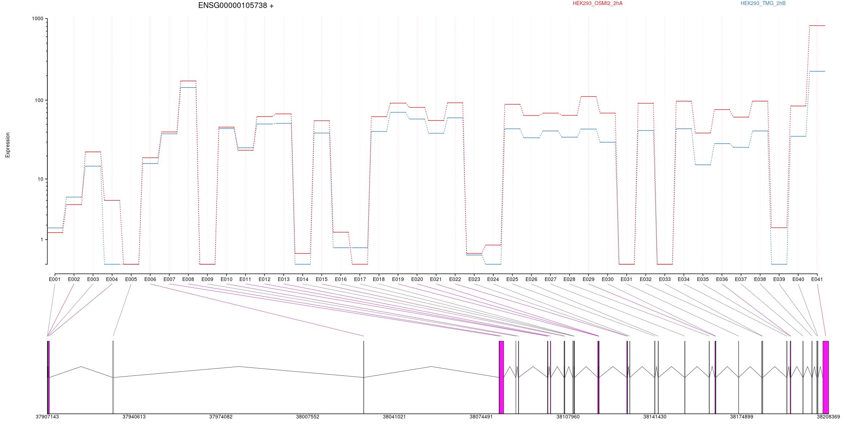The image size is (868, 434).
Task: Click exon label E031
Action: (x=626, y=279)
